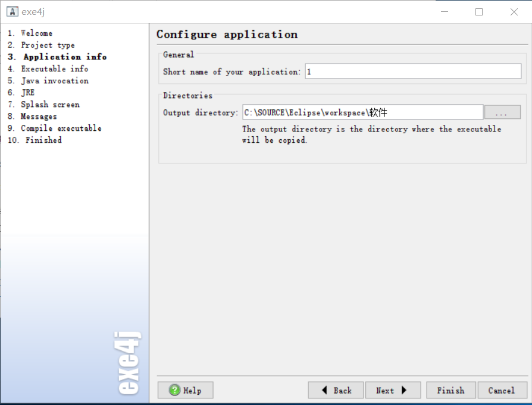Select step 7 Splash screen
Image resolution: width=532 pixels, height=405 pixels.
point(43,105)
